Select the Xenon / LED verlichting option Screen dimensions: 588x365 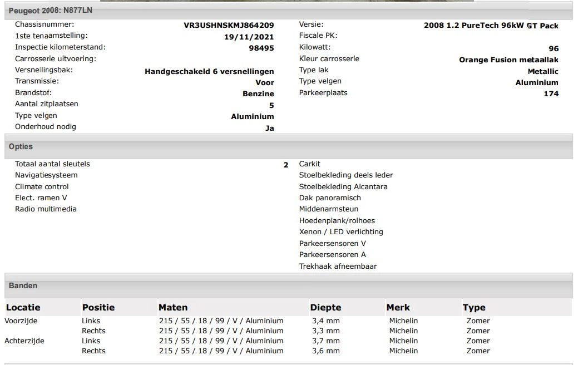click(x=341, y=232)
